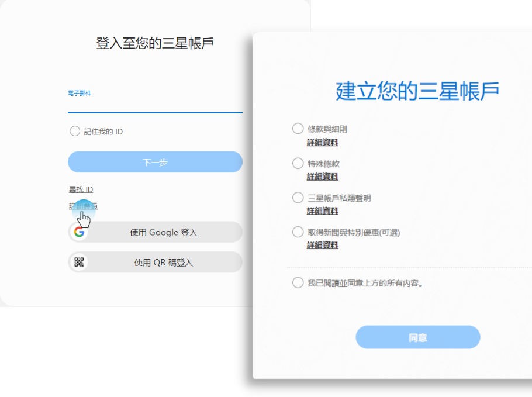Select the 三星帳戶私隱聲明 agreement option
This screenshot has height=397, width=532.
point(298,197)
